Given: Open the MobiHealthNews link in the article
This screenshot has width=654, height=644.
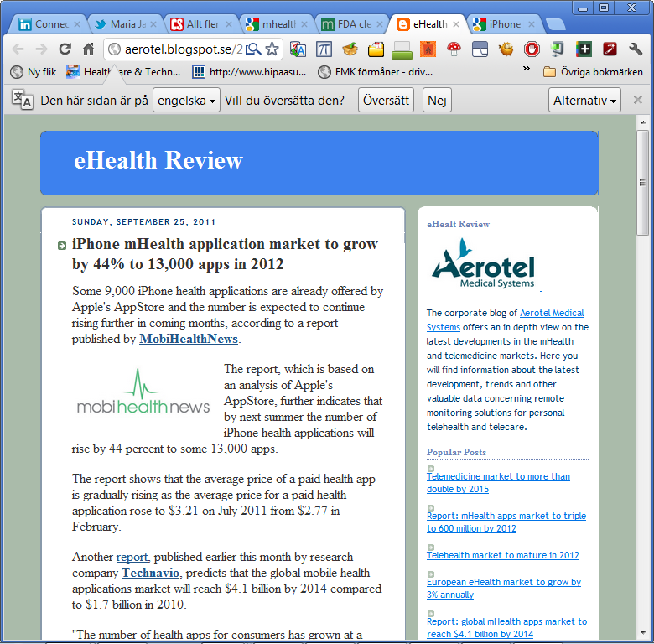Looking at the screenshot, I should [x=189, y=339].
